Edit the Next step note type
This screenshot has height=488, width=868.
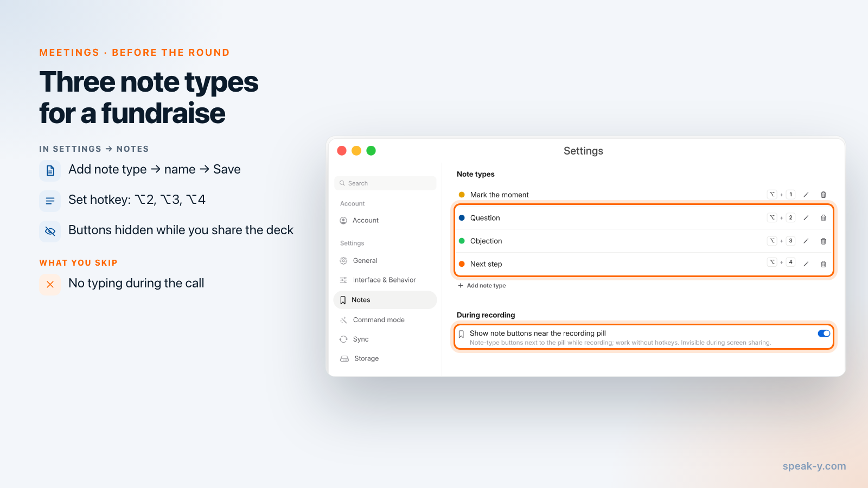[x=806, y=264]
